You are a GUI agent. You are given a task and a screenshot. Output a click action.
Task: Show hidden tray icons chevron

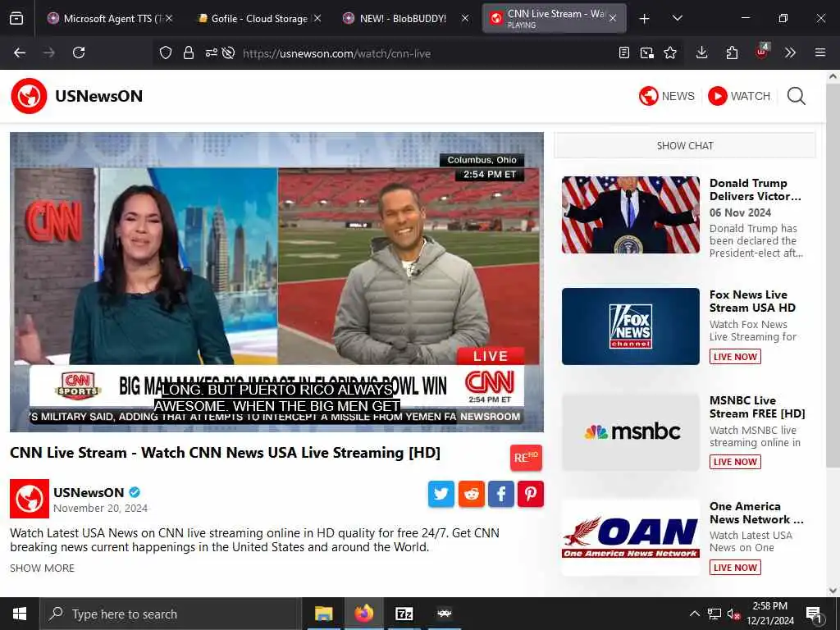(694, 614)
